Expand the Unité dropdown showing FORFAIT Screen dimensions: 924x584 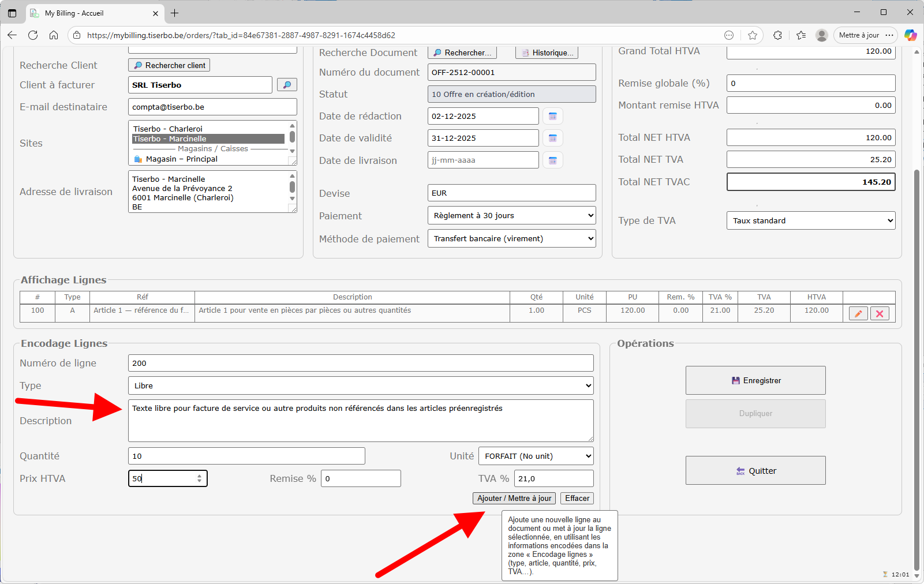536,456
